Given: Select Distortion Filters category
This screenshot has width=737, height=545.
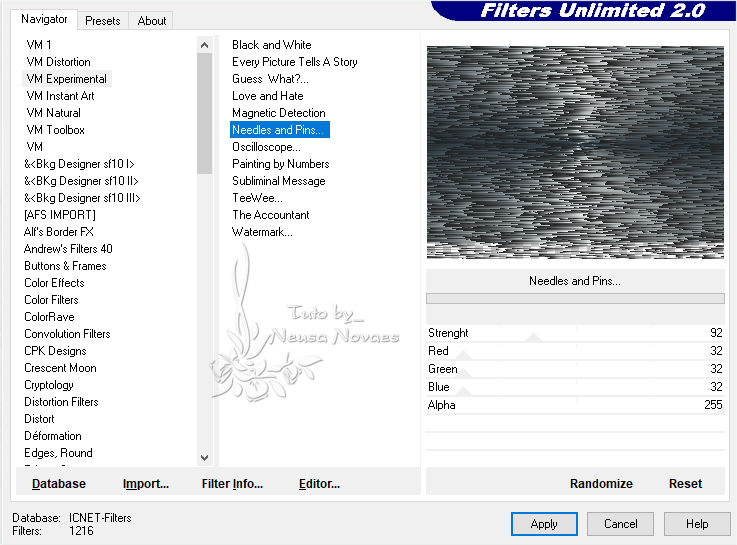Looking at the screenshot, I should [61, 401].
